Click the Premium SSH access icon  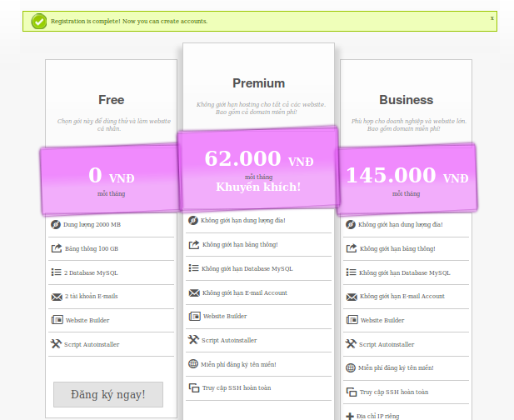[193, 387]
